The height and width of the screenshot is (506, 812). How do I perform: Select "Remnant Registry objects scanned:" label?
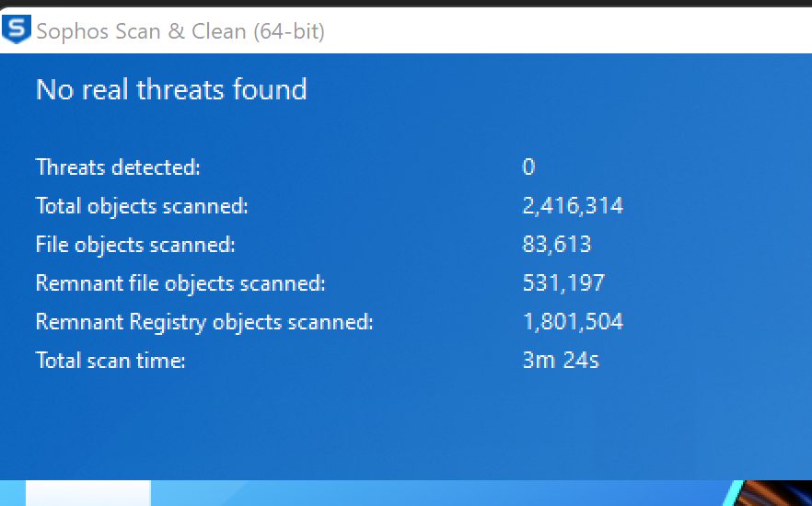(x=204, y=322)
